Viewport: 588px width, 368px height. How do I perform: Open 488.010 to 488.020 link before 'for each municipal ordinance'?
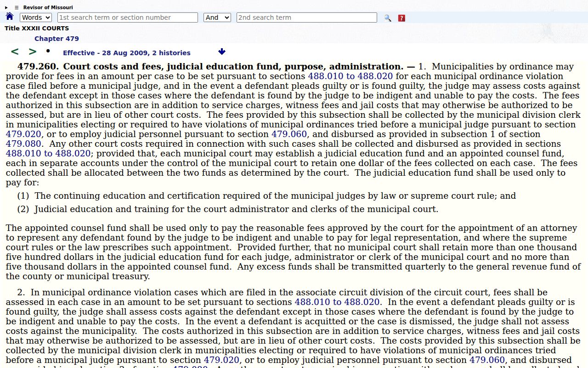pyautogui.click(x=351, y=76)
